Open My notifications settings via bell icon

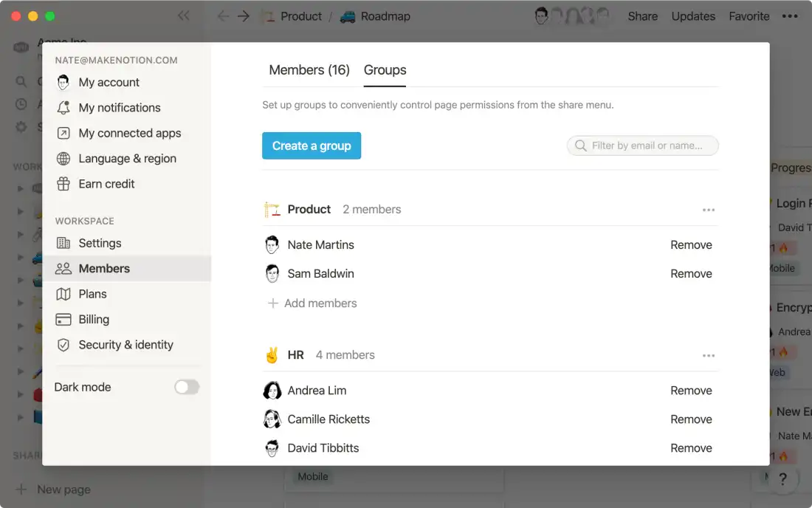64,107
